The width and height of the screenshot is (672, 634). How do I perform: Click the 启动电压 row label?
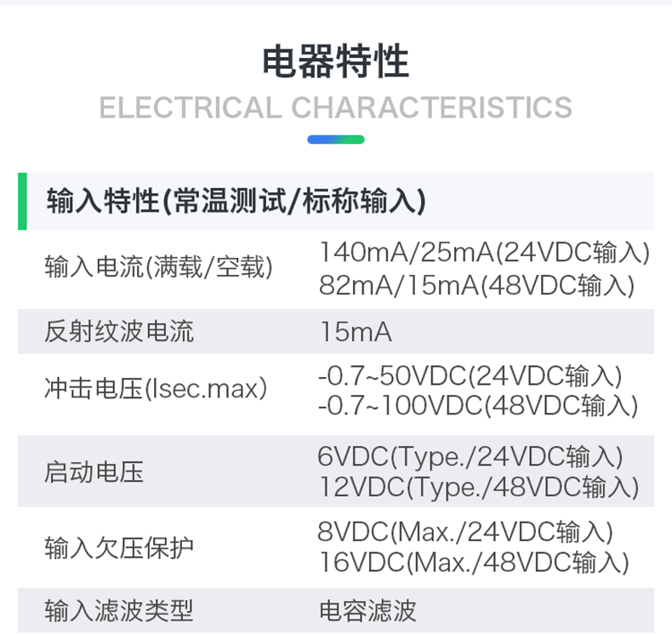point(94,471)
